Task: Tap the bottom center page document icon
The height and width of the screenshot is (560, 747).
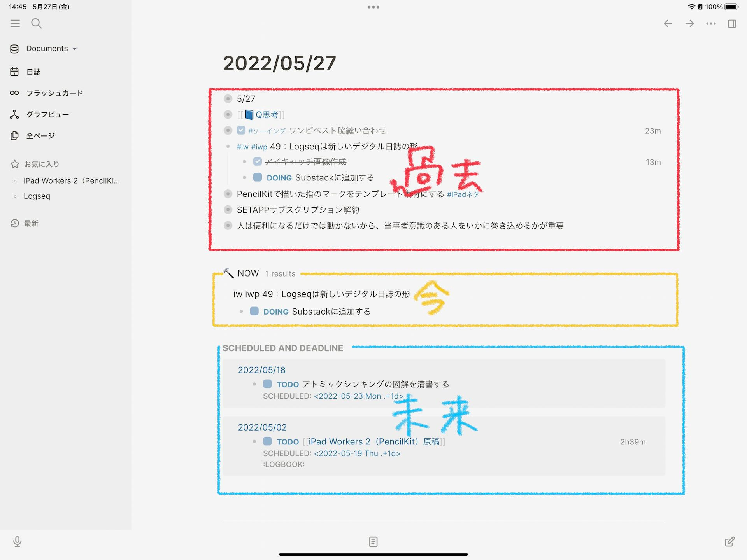Action: [373, 541]
